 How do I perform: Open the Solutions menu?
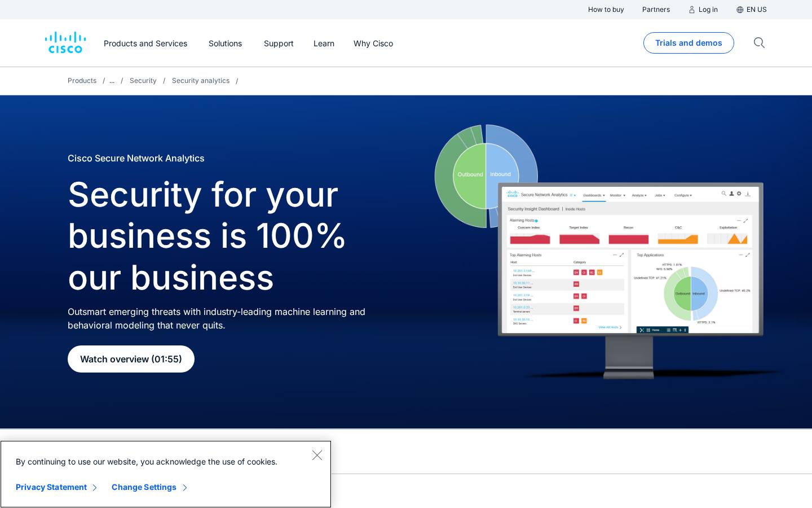click(x=225, y=43)
